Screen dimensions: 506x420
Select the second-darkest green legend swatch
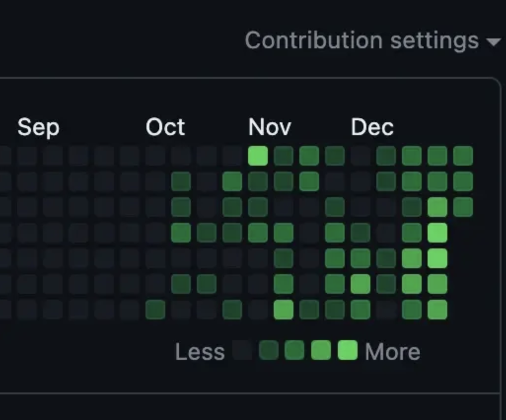(x=269, y=350)
